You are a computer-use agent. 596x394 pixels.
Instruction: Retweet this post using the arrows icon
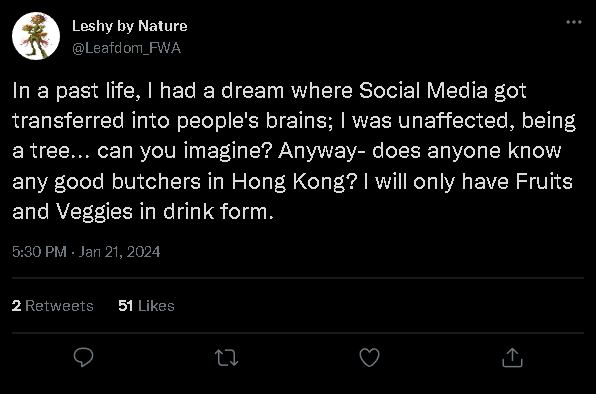(x=227, y=358)
